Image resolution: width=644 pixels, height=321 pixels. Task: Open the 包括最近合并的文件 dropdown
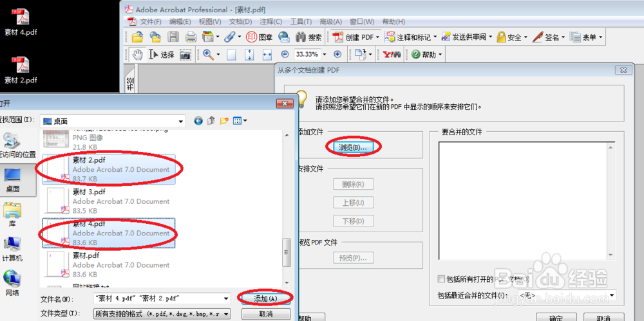tap(566, 295)
